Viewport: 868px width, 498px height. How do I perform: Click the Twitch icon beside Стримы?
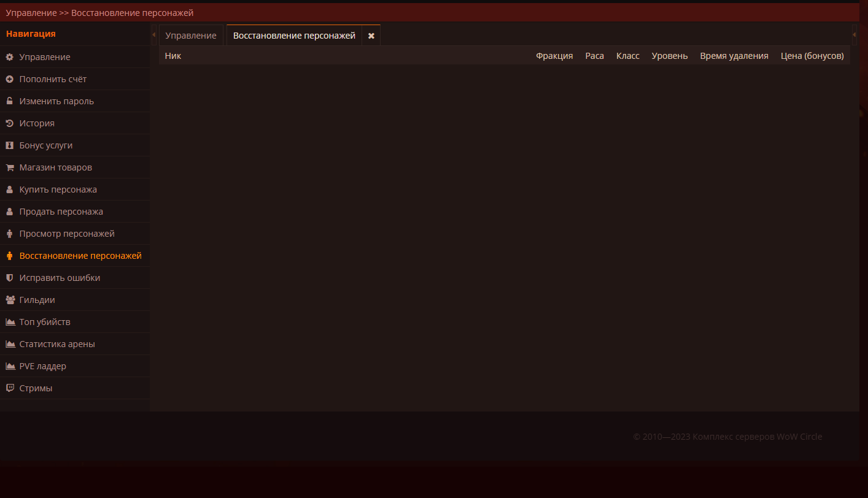[x=10, y=388]
